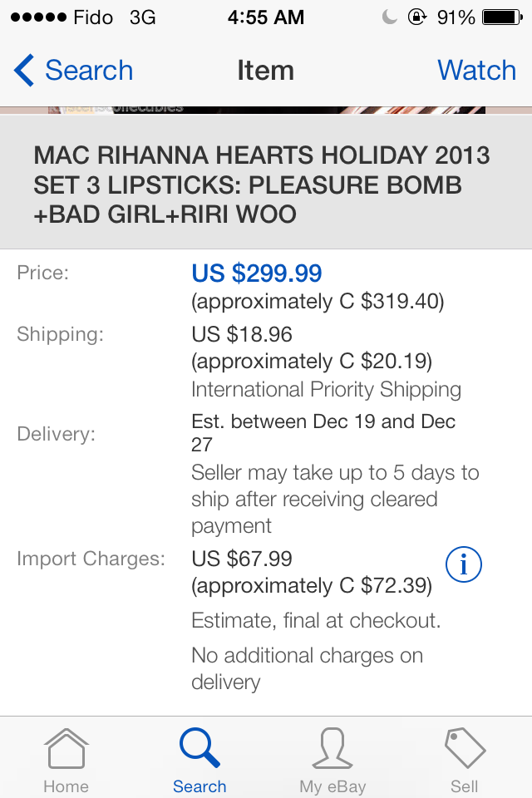Switch to the Sell tab label

(x=465, y=786)
